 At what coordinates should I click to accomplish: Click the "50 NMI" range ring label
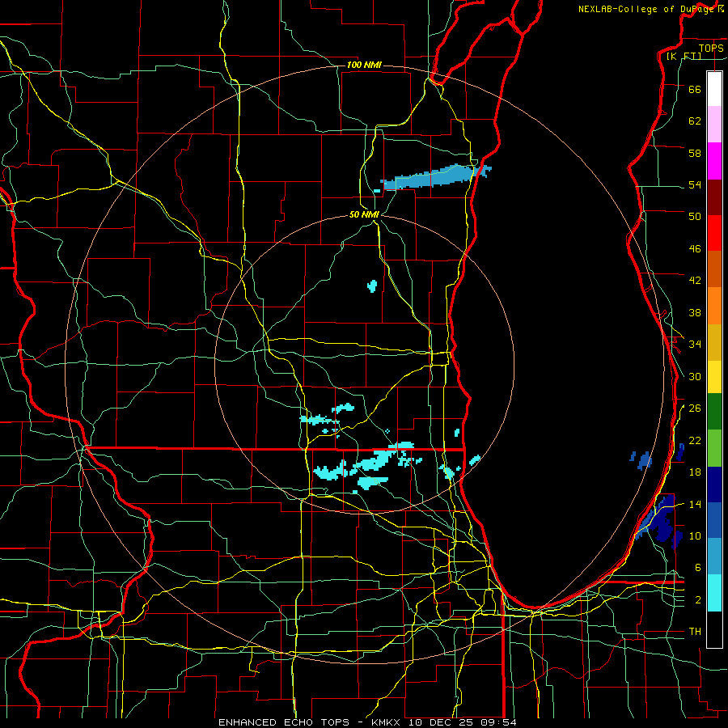point(364,214)
